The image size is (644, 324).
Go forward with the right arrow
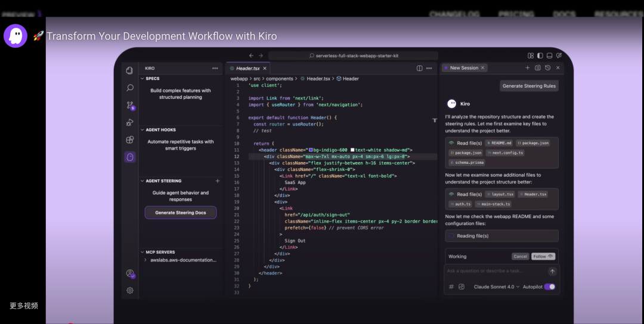[261, 56]
